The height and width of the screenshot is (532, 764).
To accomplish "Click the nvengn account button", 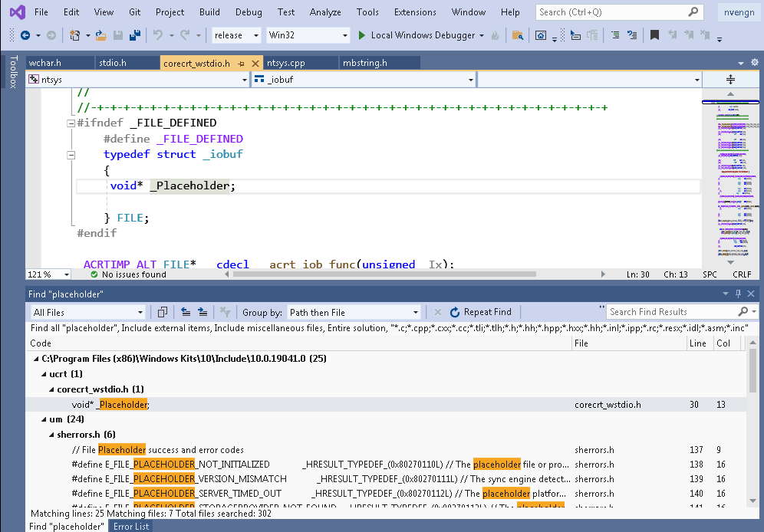I will [x=739, y=12].
